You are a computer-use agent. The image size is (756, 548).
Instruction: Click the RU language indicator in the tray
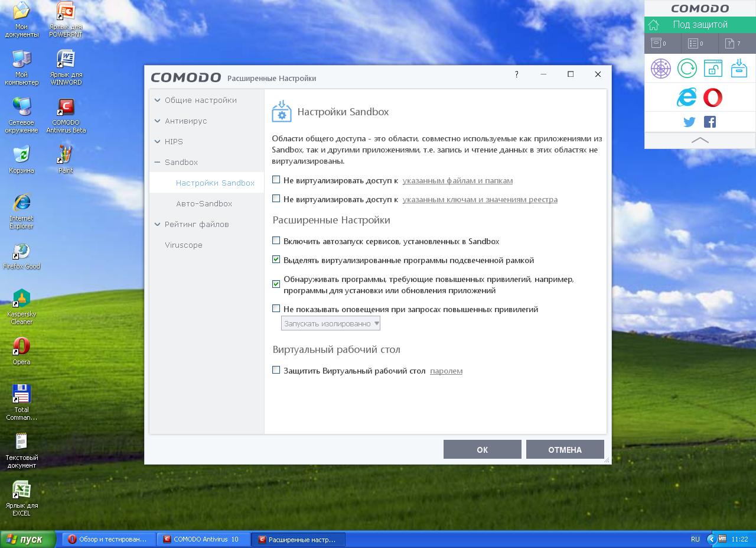[x=695, y=539]
